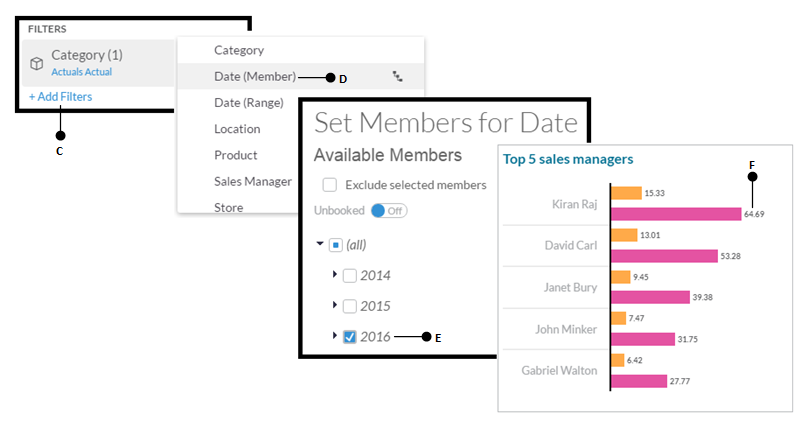Expand the 2014 year node
811x429 pixels.
coord(335,274)
